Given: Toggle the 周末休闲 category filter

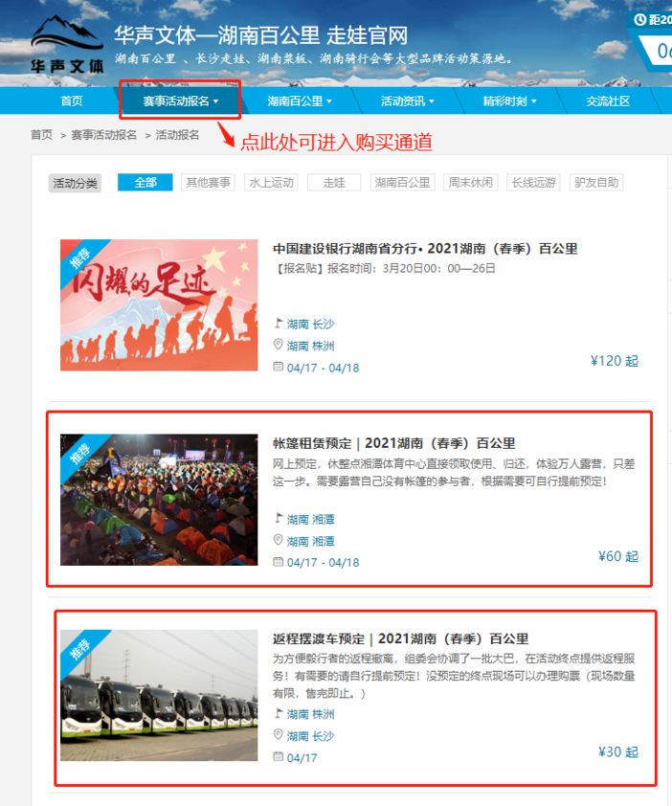Looking at the screenshot, I should click(472, 183).
